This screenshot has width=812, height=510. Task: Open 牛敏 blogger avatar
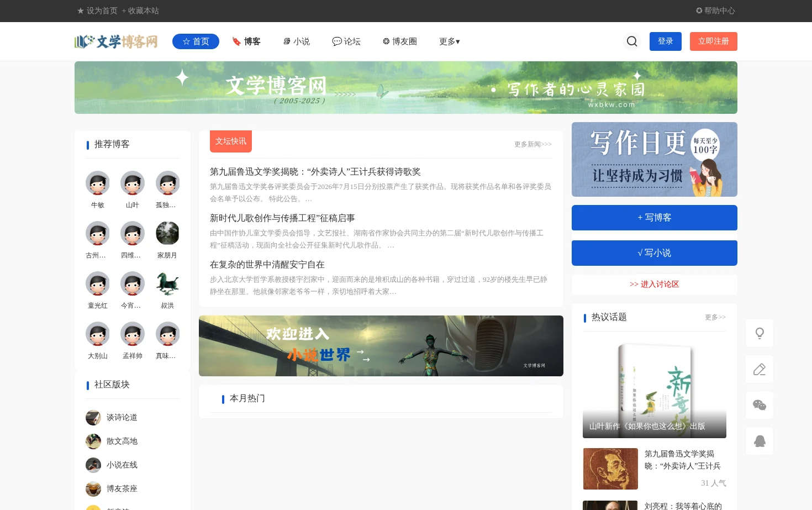pos(98,183)
